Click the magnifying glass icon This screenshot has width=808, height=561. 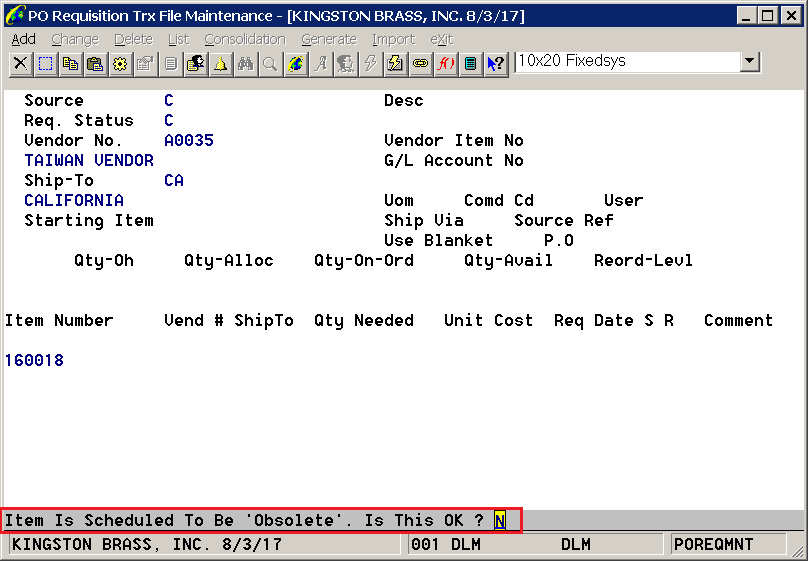[270, 64]
